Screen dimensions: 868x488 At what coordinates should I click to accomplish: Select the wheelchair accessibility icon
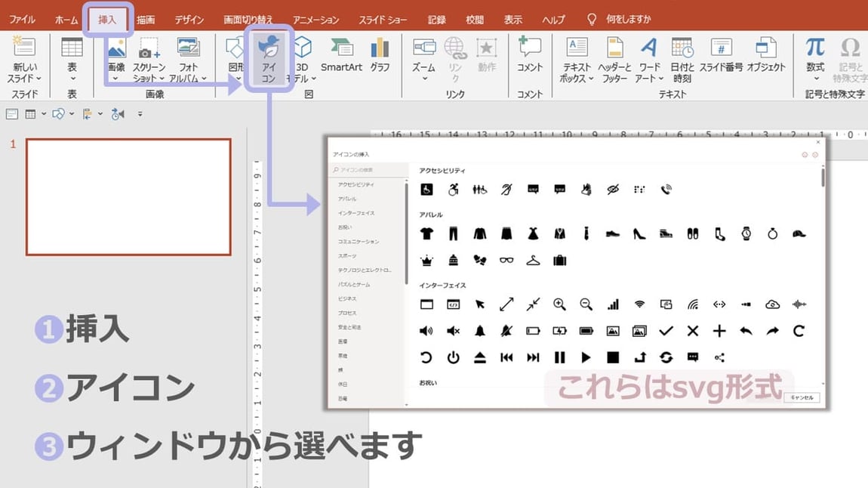(x=427, y=189)
